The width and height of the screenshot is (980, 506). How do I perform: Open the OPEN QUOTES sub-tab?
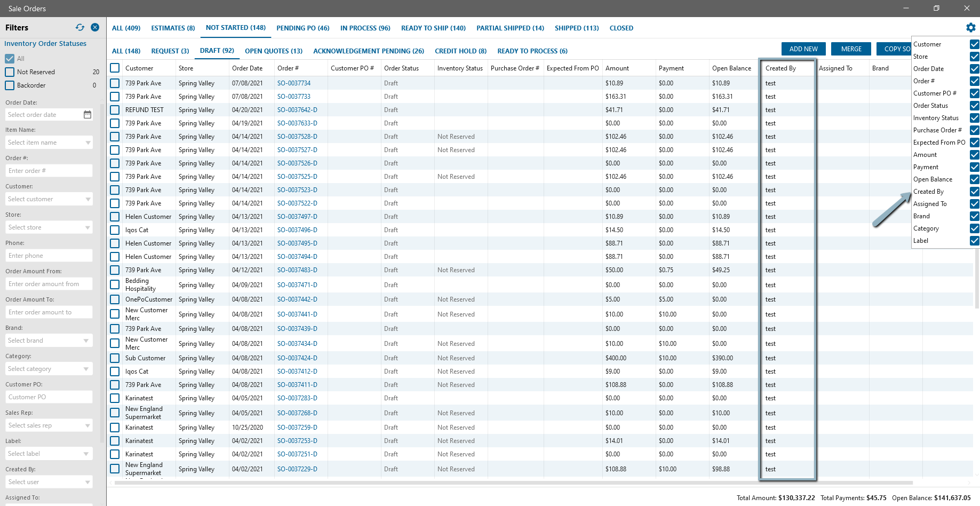coord(274,51)
